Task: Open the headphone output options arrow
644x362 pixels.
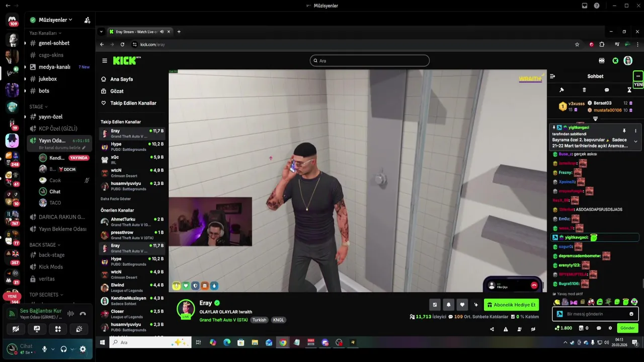Action: click(72, 349)
